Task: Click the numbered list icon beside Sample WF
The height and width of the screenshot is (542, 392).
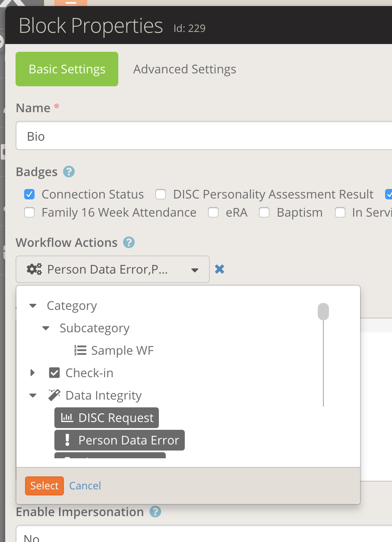Action: coord(80,350)
